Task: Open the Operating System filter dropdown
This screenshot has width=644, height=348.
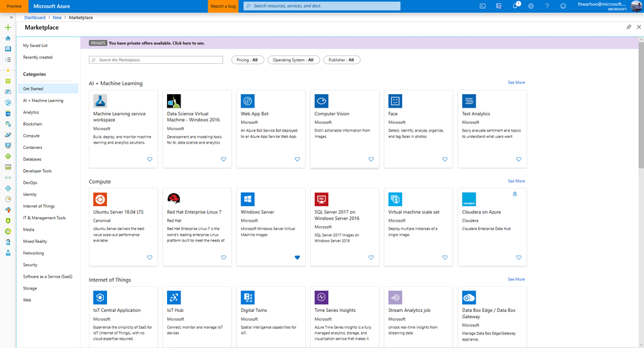Action: click(x=293, y=60)
